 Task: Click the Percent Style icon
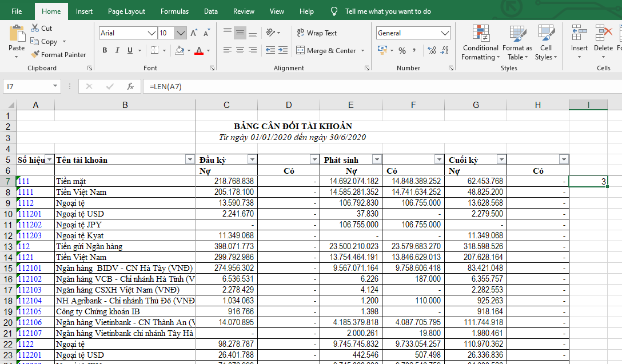(402, 51)
